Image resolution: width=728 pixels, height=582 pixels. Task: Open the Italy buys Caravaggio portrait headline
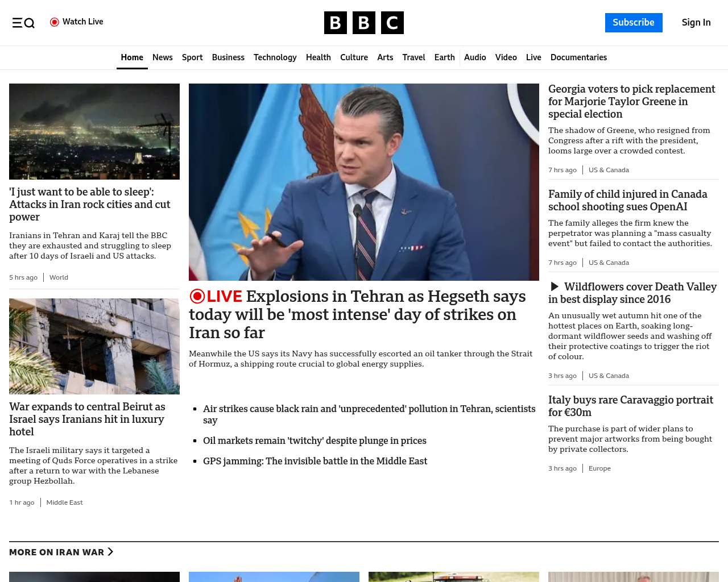[630, 406]
